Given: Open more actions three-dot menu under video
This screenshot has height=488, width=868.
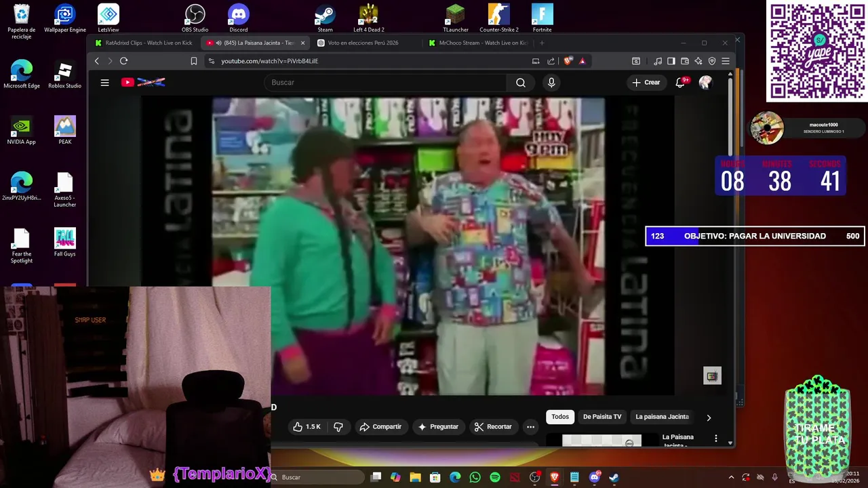Looking at the screenshot, I should click(530, 427).
